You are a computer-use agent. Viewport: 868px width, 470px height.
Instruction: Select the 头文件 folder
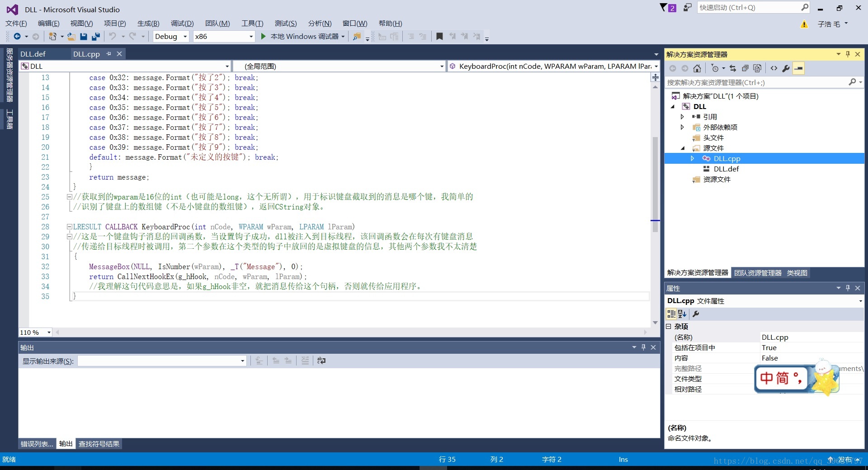[x=713, y=138]
